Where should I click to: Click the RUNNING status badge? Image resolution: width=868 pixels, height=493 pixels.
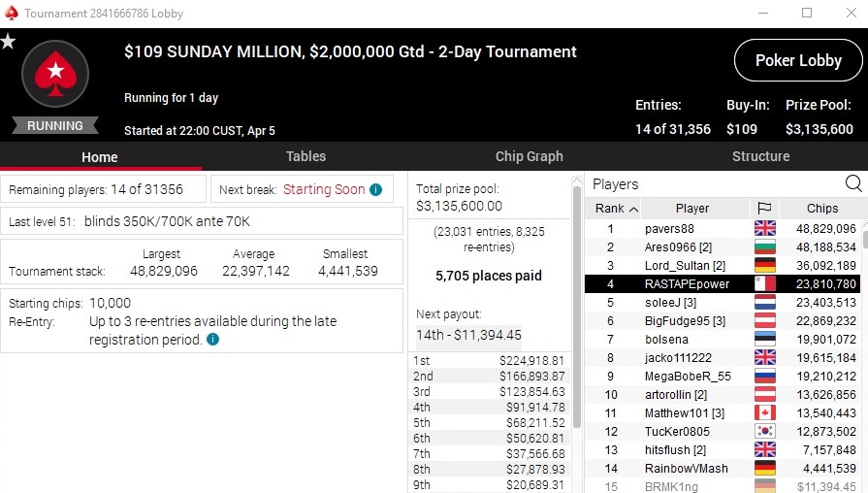click(x=55, y=126)
